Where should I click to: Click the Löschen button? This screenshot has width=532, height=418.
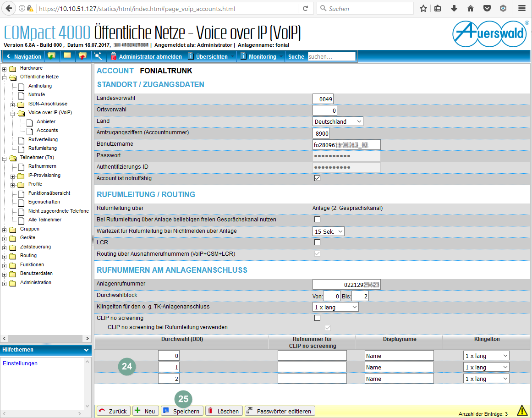click(224, 411)
